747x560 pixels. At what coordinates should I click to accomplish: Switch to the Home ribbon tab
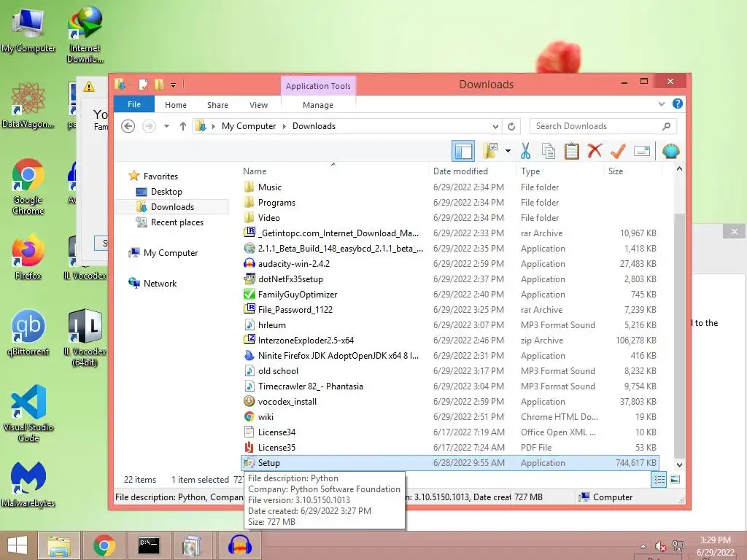[x=175, y=105]
